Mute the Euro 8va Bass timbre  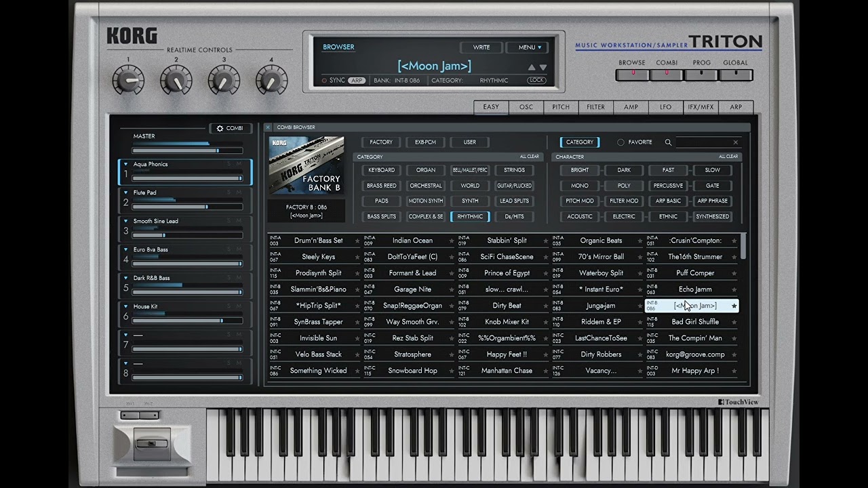(x=239, y=249)
